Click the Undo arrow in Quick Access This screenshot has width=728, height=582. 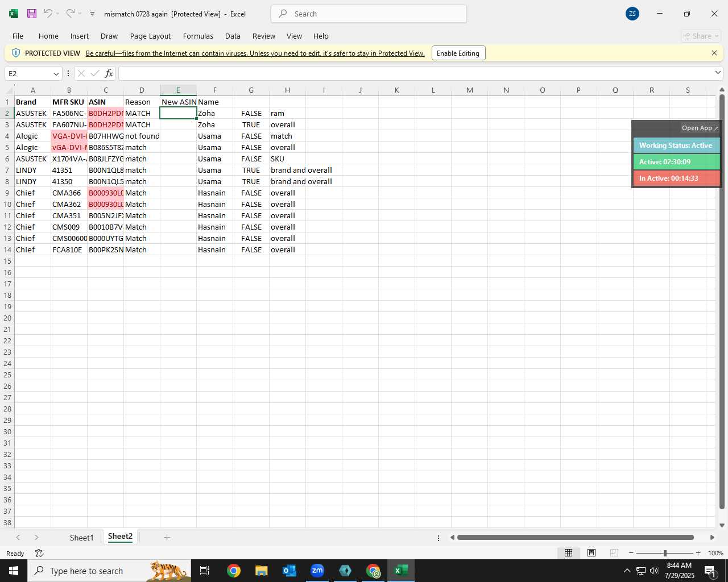pyautogui.click(x=48, y=14)
